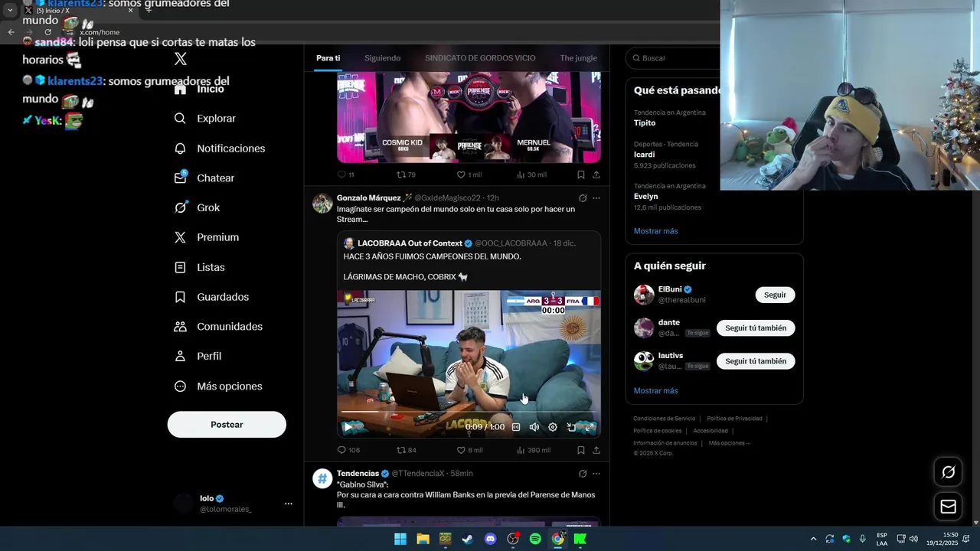Open video settings gear icon
Screen dimensions: 980x551
[553, 427]
